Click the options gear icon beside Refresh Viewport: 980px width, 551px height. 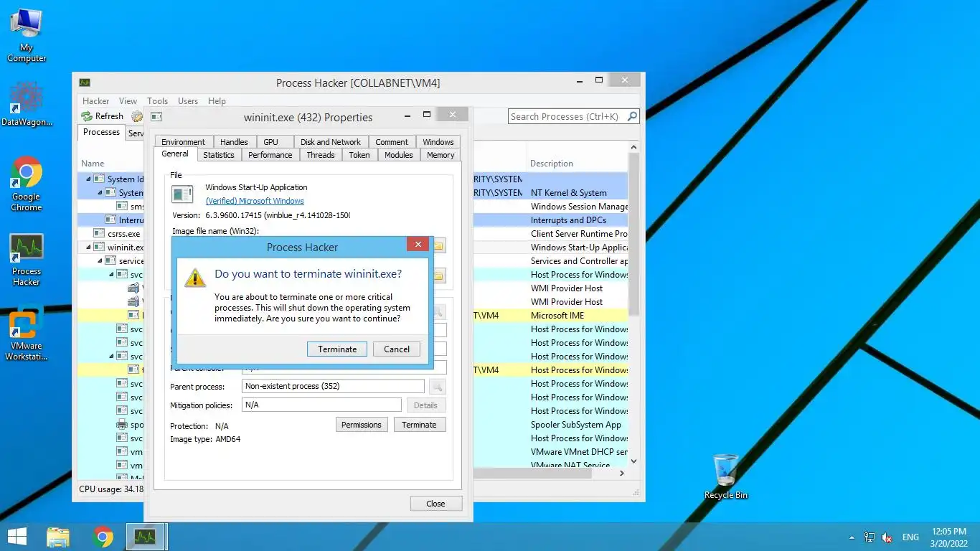(x=136, y=116)
